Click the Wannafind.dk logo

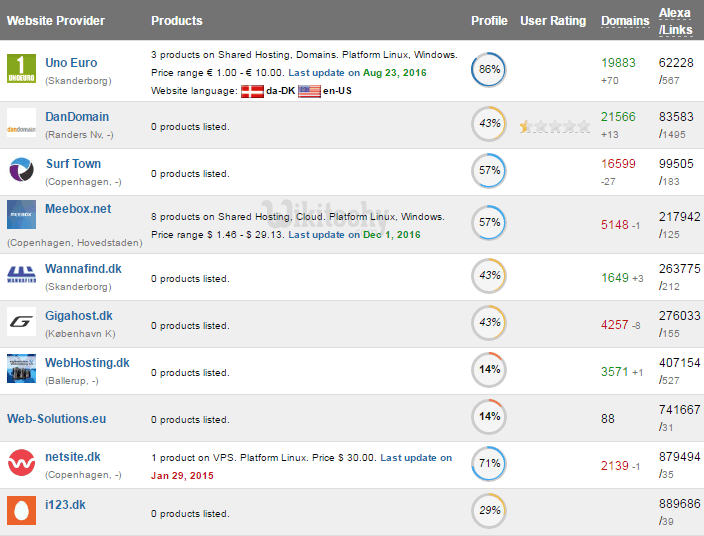pos(21,275)
